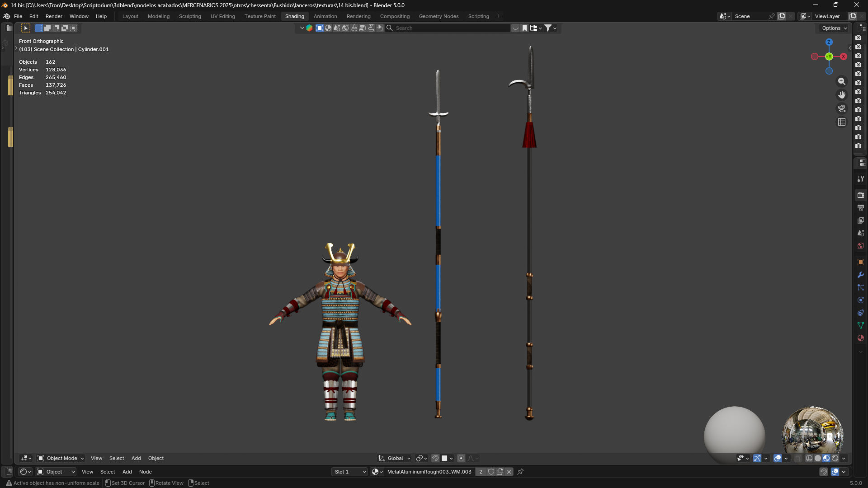The width and height of the screenshot is (868, 488).
Task: Open the Slot 1 material slot dropdown
Action: click(349, 472)
